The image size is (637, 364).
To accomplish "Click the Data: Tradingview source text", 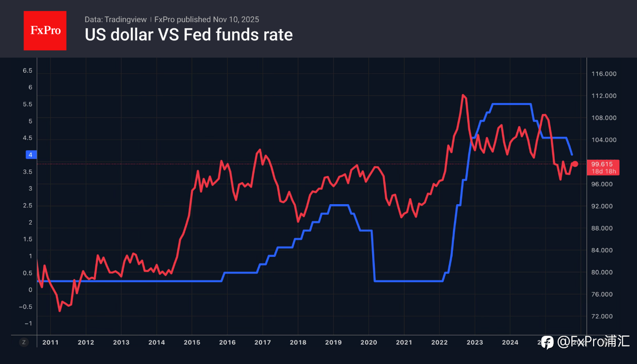I will [116, 19].
